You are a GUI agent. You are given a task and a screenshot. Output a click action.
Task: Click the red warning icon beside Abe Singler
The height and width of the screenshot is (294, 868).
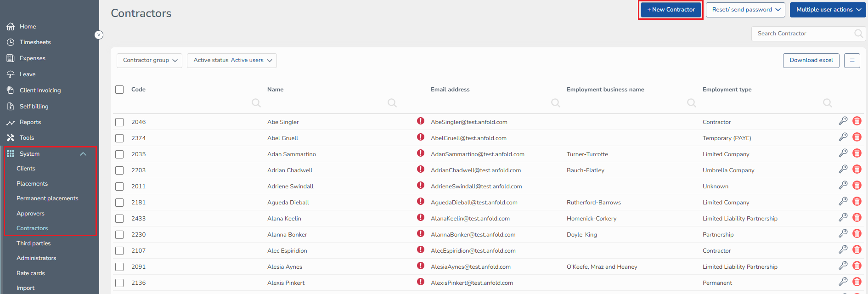pos(421,121)
